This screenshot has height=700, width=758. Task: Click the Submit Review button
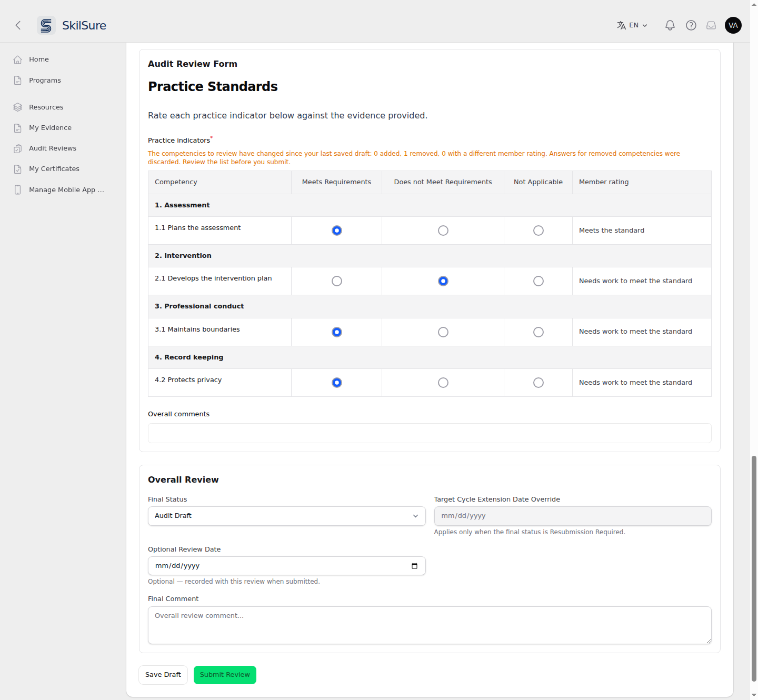225,675
